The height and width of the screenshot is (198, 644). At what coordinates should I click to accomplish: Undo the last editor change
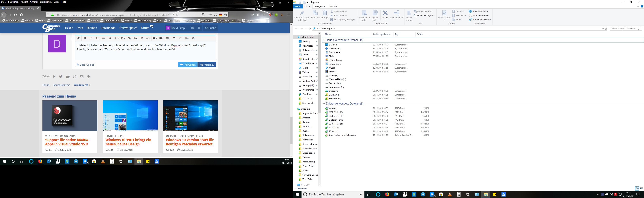174,38
